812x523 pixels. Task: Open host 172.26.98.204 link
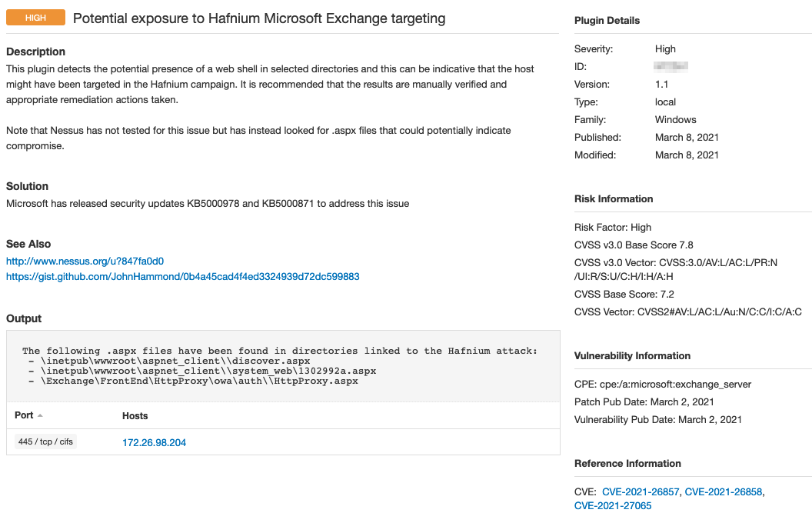click(x=154, y=443)
